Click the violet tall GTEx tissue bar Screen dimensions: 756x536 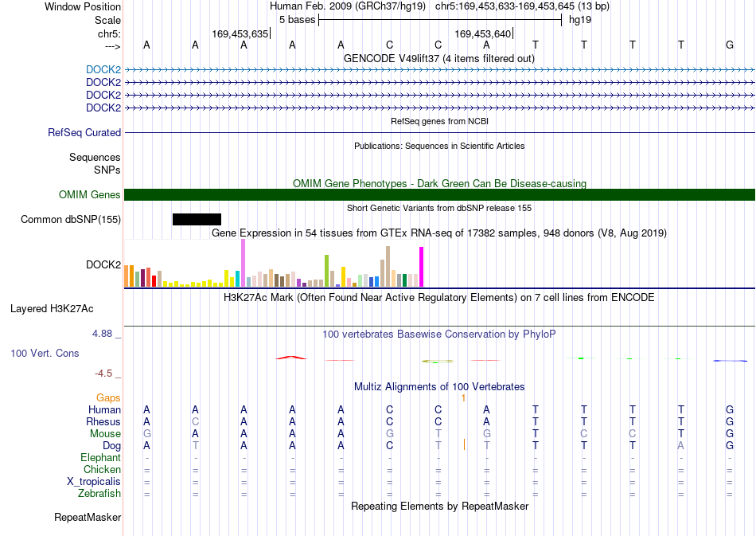pos(243,263)
